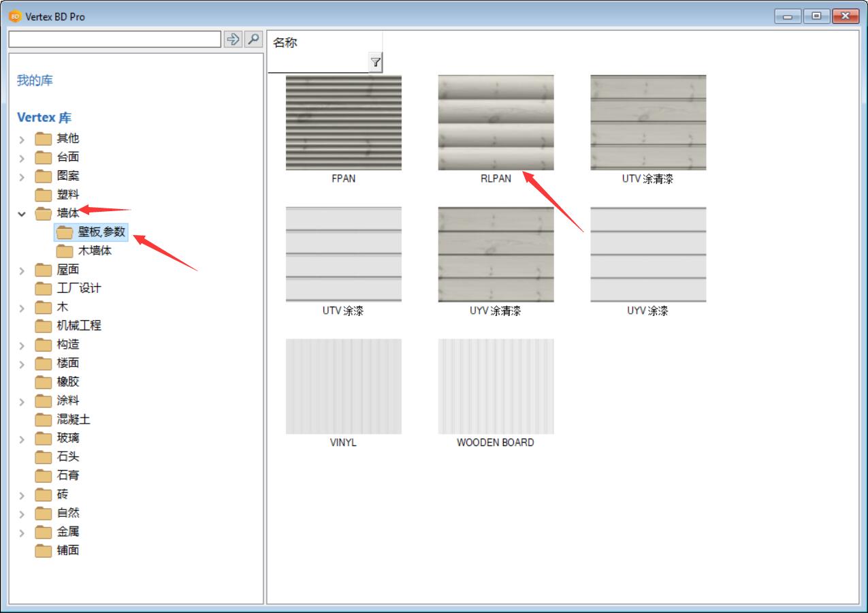Image resolution: width=868 pixels, height=613 pixels.
Task: Select the 图案 folder icon
Action: coord(44,176)
